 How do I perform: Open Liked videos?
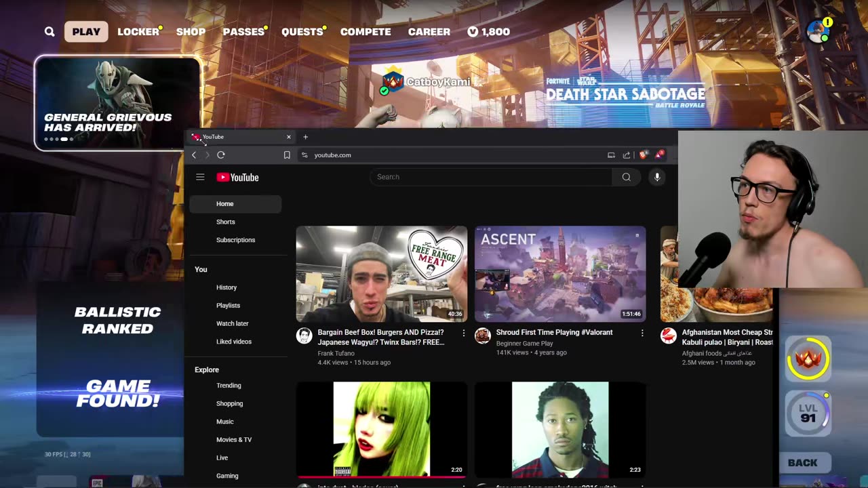point(235,342)
